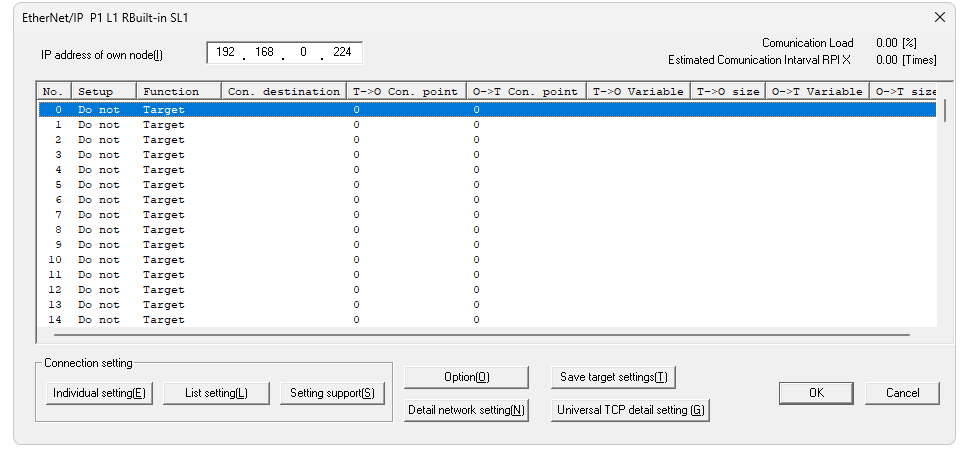Image resolution: width=974 pixels, height=468 pixels.
Task: Click the Setup column header
Action: [103, 91]
